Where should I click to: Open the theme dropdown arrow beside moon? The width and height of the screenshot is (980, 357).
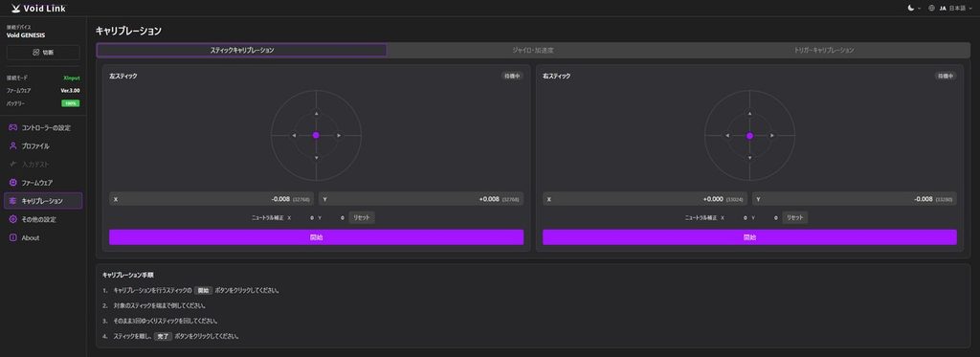click(x=920, y=9)
